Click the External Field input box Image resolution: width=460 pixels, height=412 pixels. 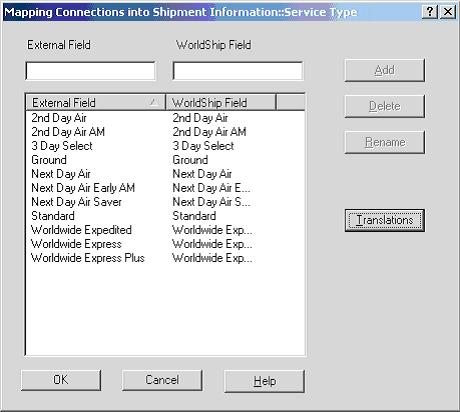[90, 71]
